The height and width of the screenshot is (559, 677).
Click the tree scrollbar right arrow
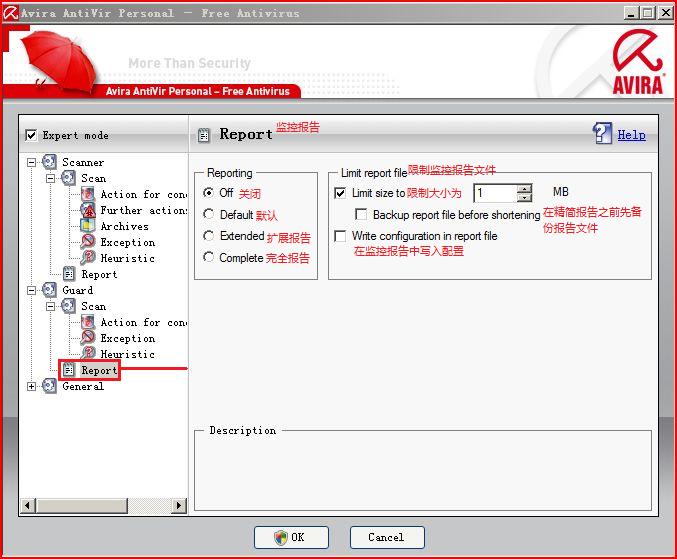click(x=179, y=505)
